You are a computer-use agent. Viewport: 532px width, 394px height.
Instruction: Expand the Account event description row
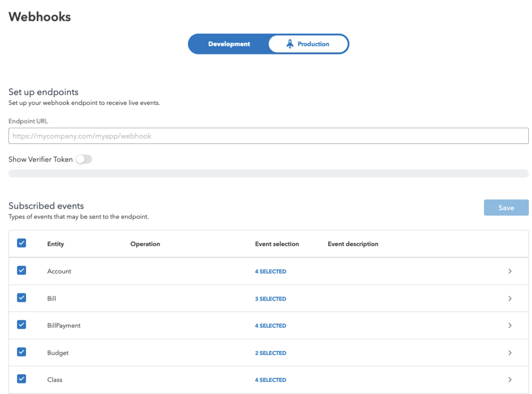click(x=510, y=271)
